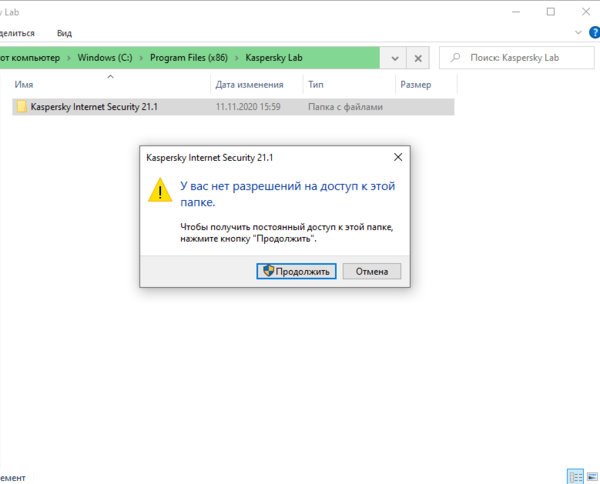
Task: Sort by the Имя column header
Action: coord(24,85)
